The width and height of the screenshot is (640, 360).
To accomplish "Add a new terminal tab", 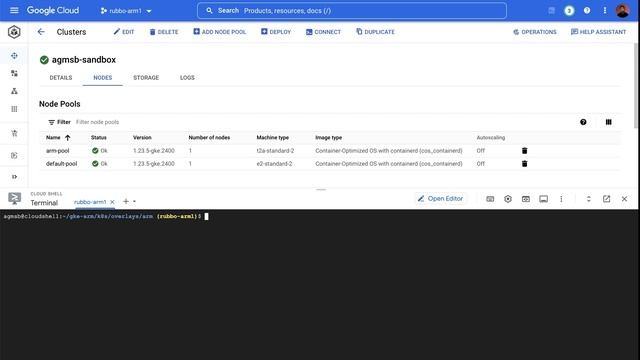I will tap(126, 201).
